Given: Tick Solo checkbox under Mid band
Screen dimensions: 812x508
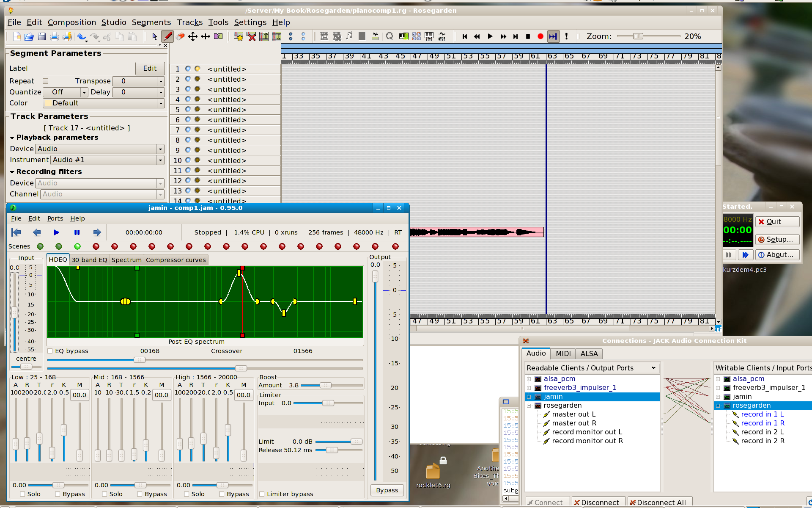Looking at the screenshot, I should pyautogui.click(x=104, y=494).
